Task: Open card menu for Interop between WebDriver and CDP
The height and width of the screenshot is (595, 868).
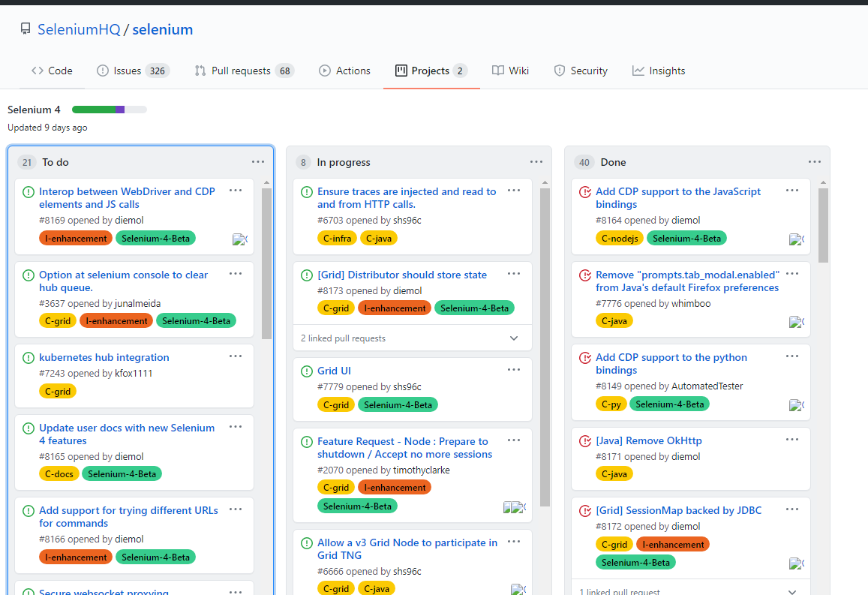Action: click(236, 191)
